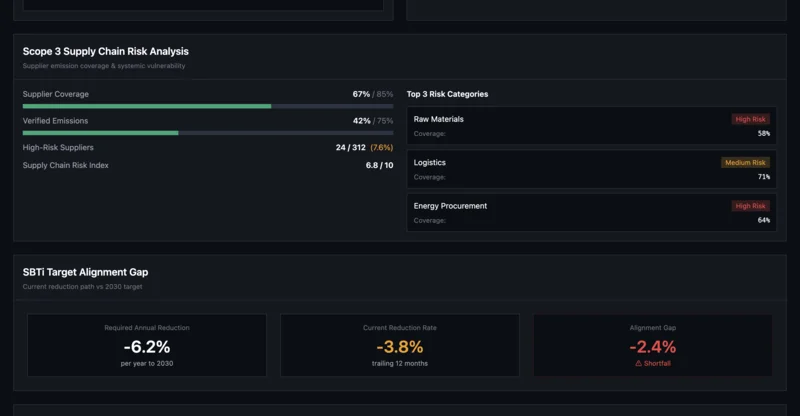The image size is (800, 416).
Task: Click the SBTi Target Alignment Gap heading
Action: [85, 272]
